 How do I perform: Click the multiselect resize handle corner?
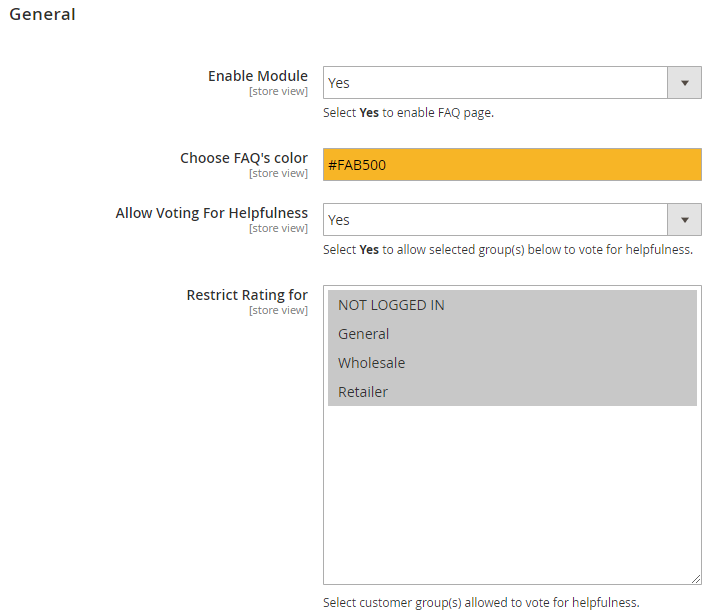pos(696,579)
